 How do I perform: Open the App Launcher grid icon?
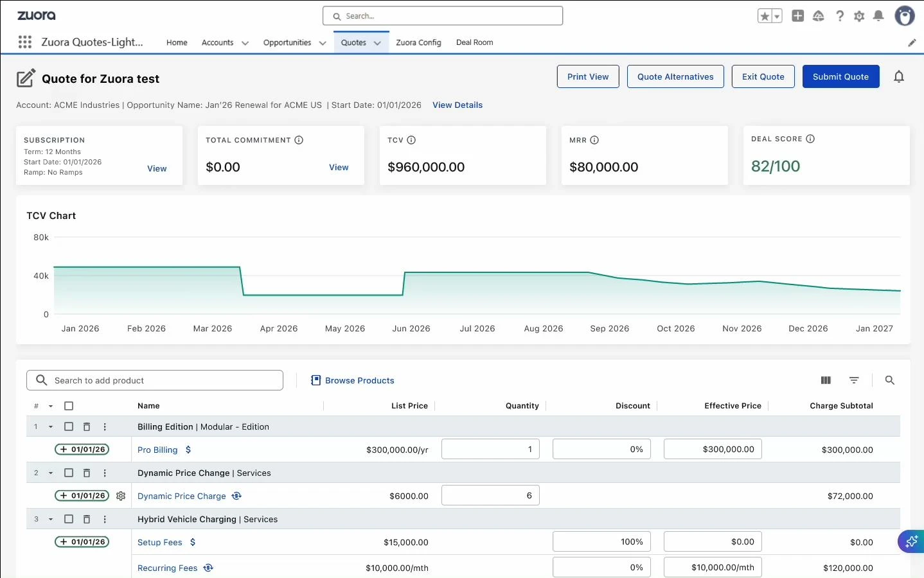click(25, 42)
